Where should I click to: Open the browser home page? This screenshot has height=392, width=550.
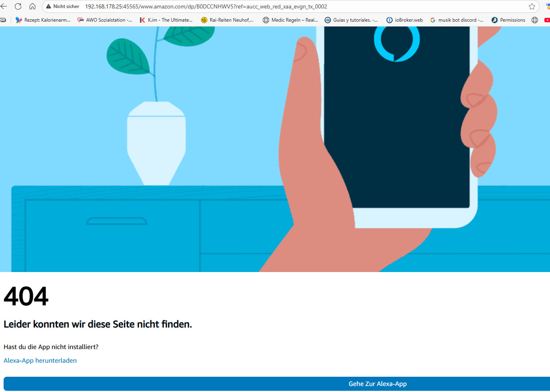(32, 6)
